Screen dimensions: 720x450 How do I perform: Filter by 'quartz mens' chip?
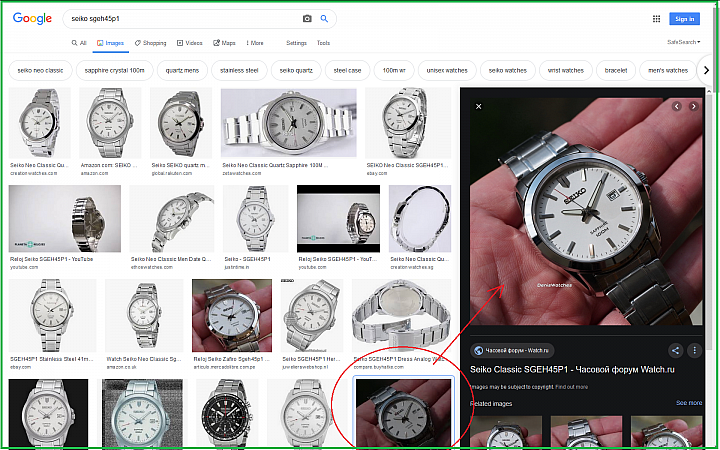pos(182,71)
